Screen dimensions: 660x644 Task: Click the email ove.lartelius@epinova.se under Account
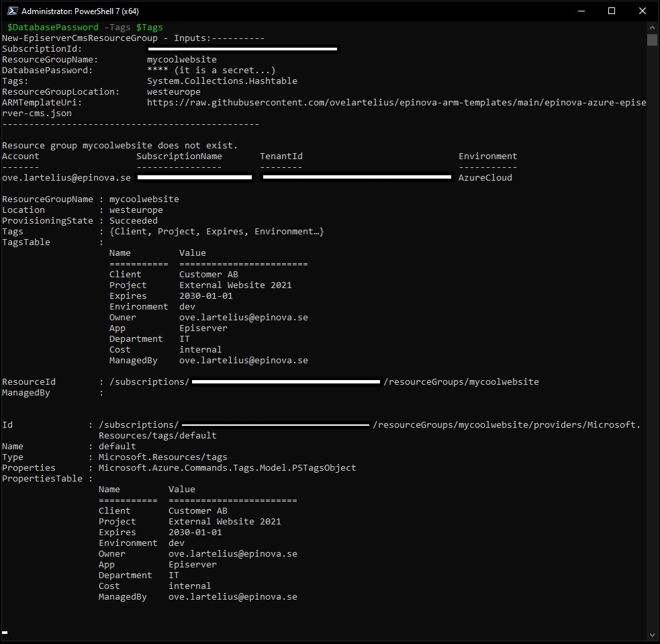(63, 177)
